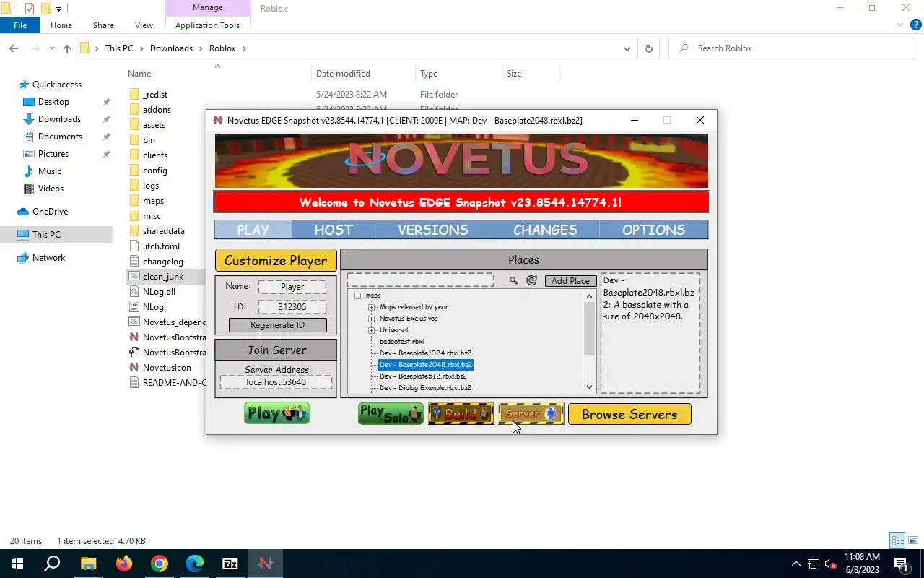
Task: Open the View ribbon tab
Action: [x=144, y=25]
